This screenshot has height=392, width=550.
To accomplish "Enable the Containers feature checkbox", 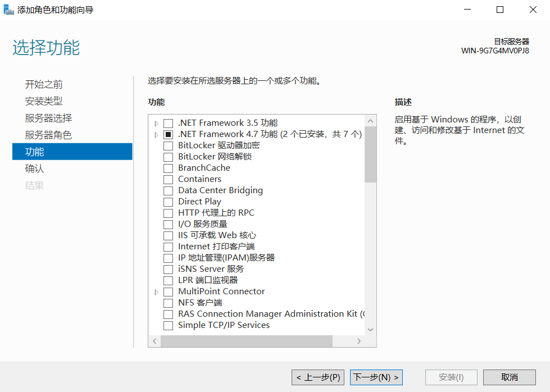I will point(169,180).
